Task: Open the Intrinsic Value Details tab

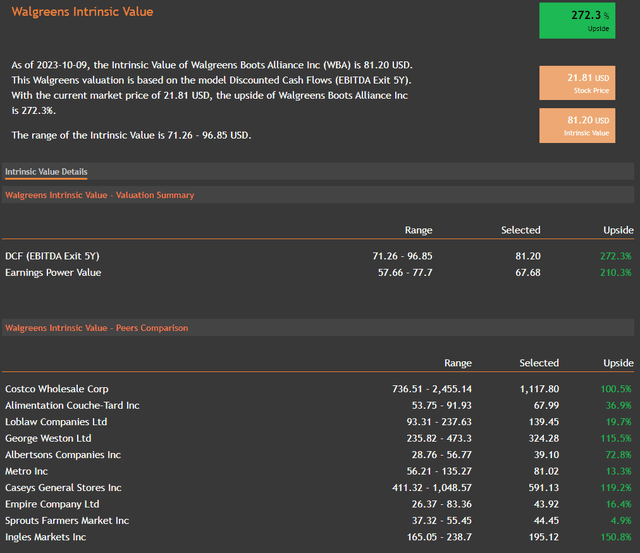Action: (x=46, y=172)
